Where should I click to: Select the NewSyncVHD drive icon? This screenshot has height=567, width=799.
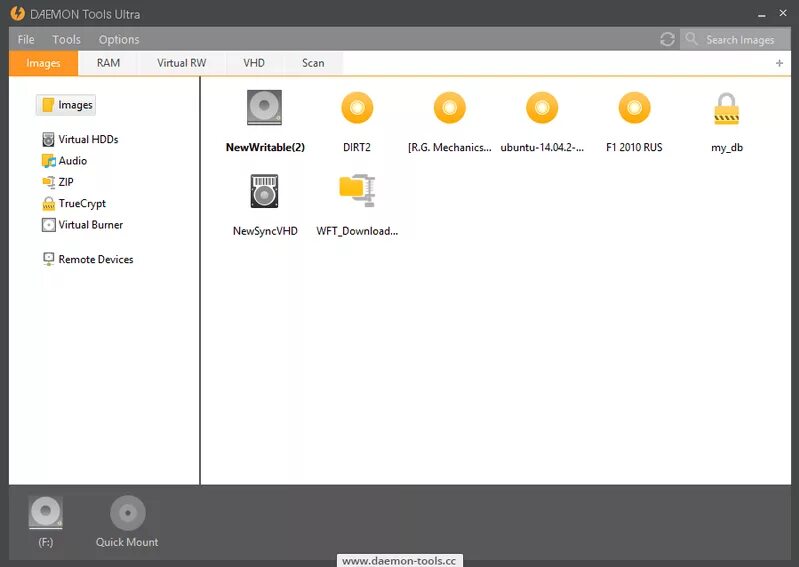[264, 191]
